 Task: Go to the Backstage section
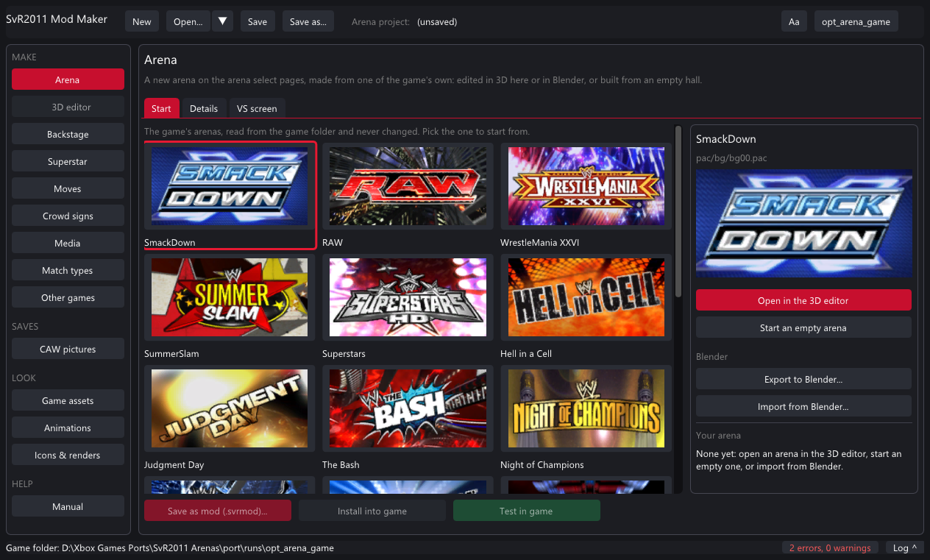tap(68, 134)
